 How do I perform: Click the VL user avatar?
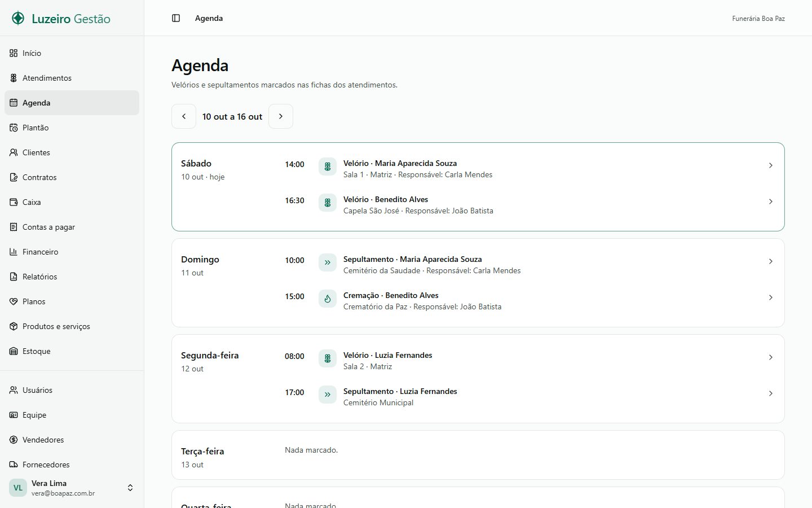[18, 488]
